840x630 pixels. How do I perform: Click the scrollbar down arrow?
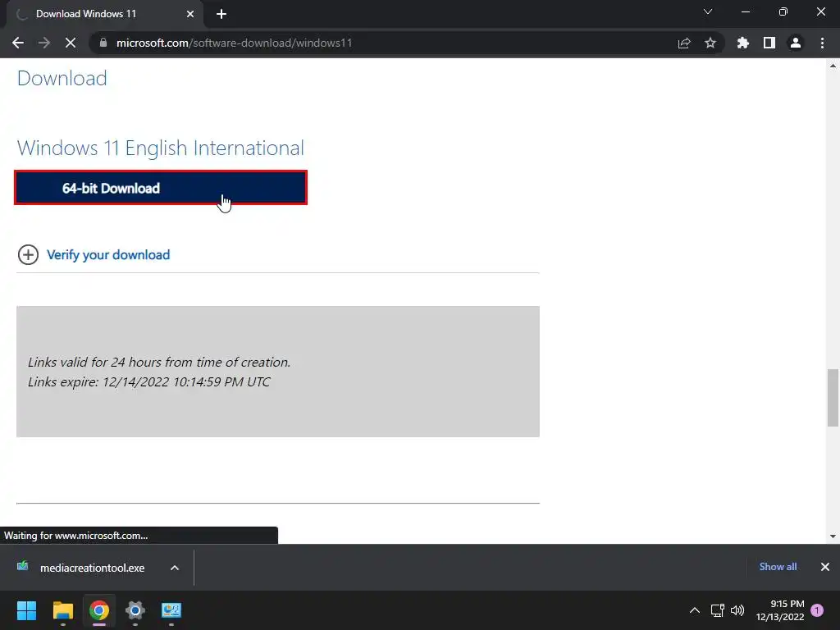click(x=833, y=536)
